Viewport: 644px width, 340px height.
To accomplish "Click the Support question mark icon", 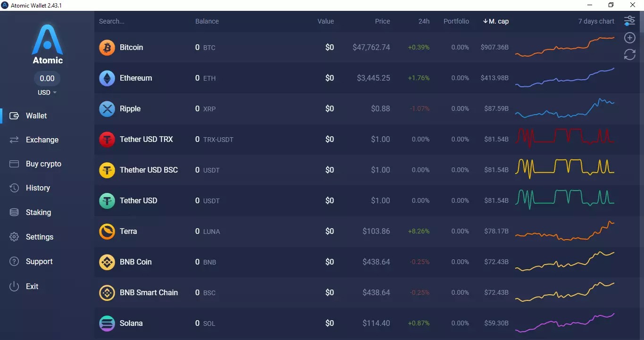I will click(14, 261).
